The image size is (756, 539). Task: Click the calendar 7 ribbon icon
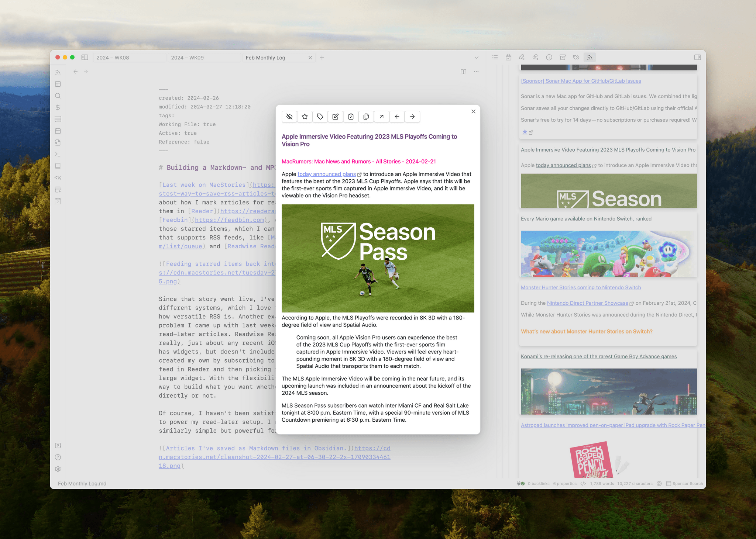58,201
